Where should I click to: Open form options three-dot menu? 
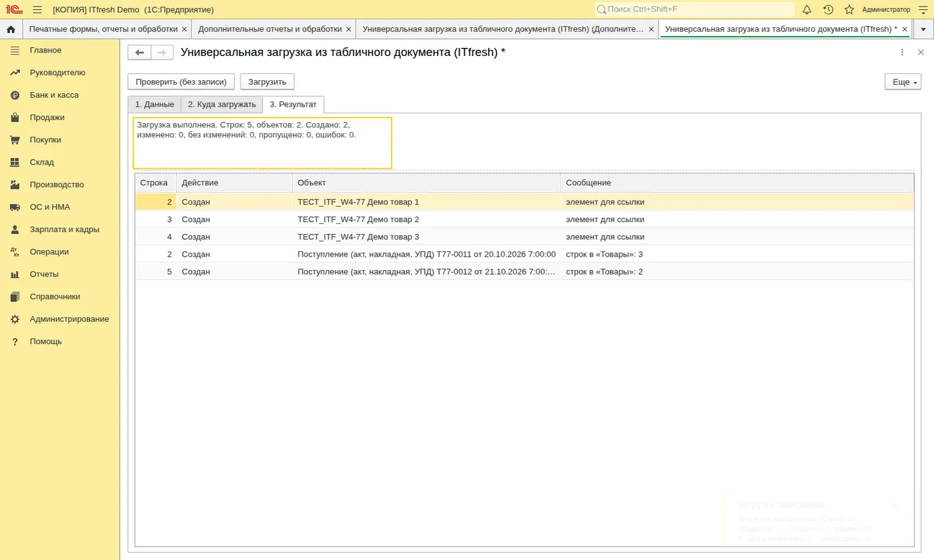[x=902, y=53]
